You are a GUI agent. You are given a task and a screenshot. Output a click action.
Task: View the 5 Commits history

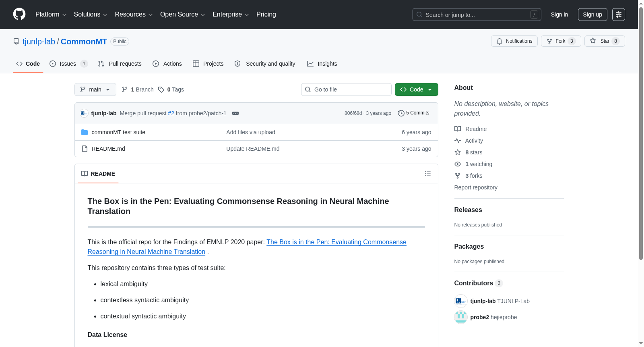[414, 113]
